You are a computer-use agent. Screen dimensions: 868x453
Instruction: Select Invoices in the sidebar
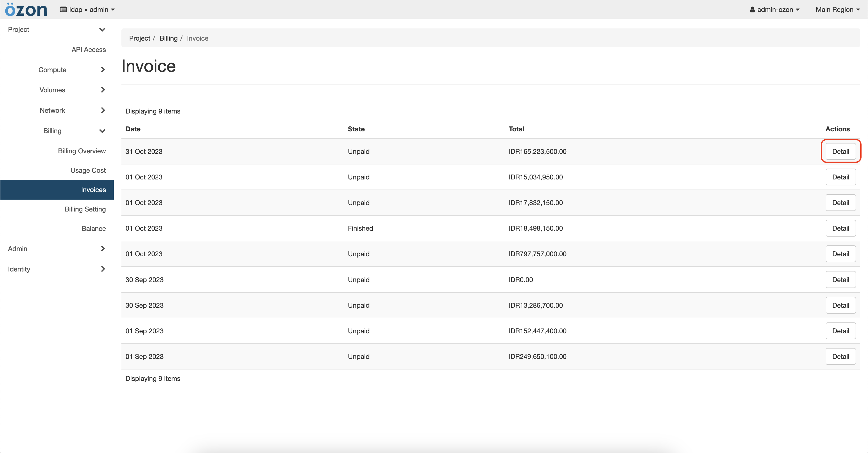[93, 190]
